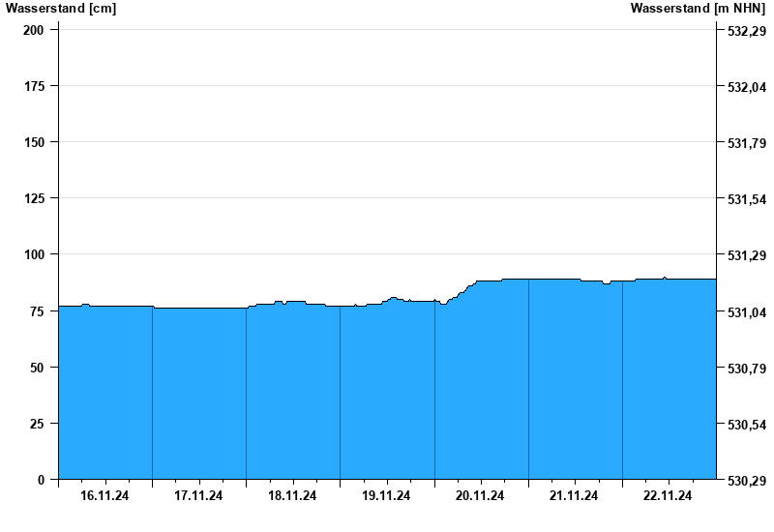Select the 50 value on left axis
The height and width of the screenshot is (532, 774).
pos(37,368)
